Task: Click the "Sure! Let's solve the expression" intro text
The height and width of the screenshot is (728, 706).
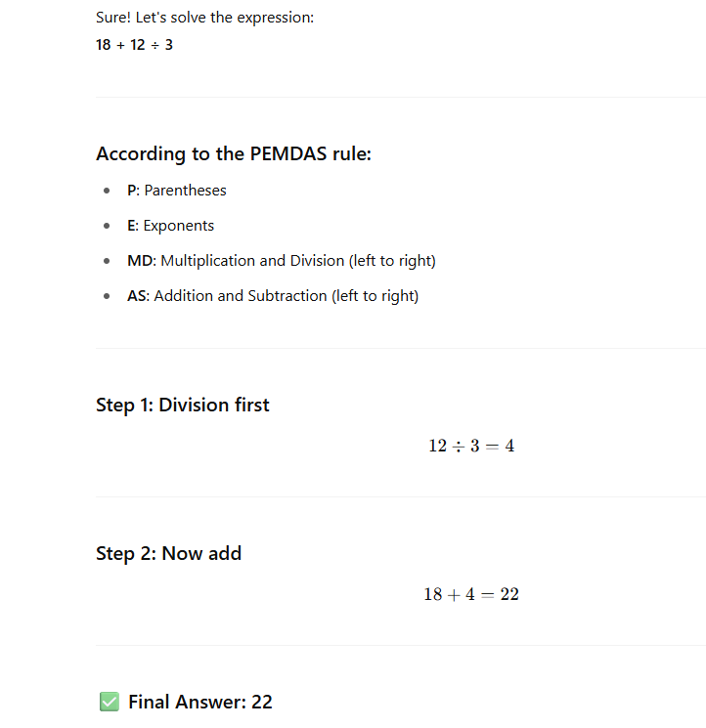Action: click(205, 18)
